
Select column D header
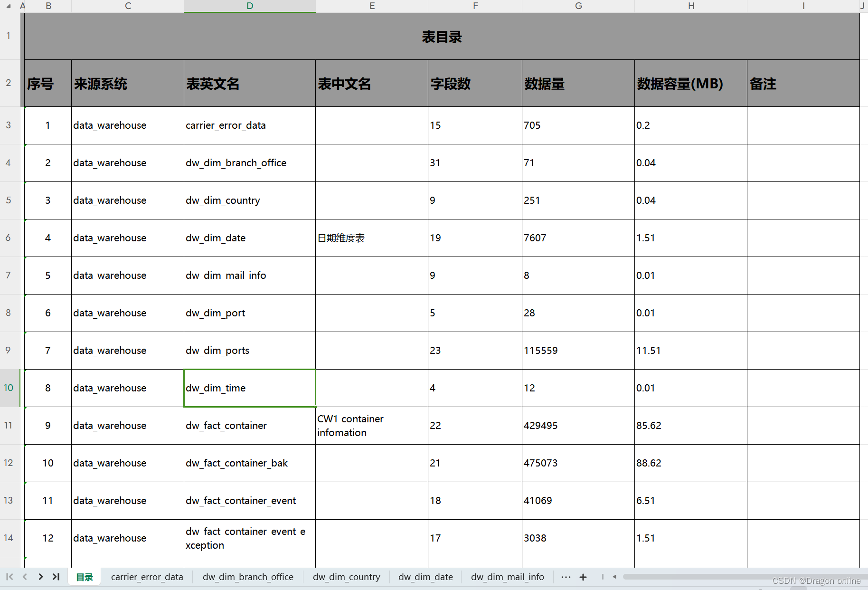coord(250,6)
